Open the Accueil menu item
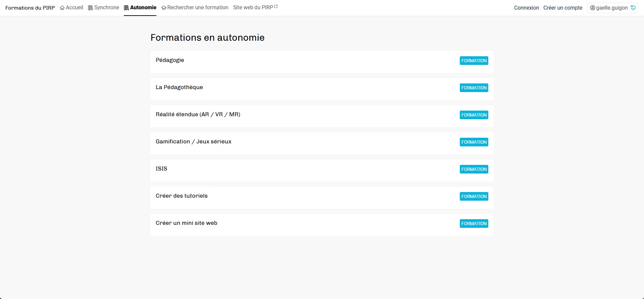The image size is (644, 299). pyautogui.click(x=75, y=7)
